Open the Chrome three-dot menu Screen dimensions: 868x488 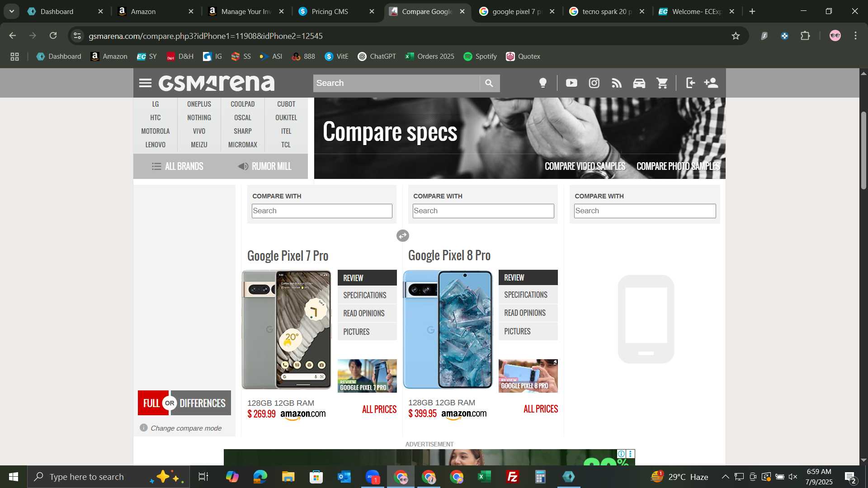(x=855, y=36)
